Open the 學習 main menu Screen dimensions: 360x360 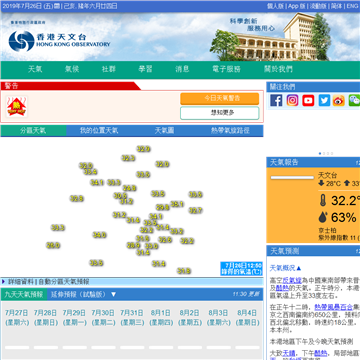tap(146, 69)
